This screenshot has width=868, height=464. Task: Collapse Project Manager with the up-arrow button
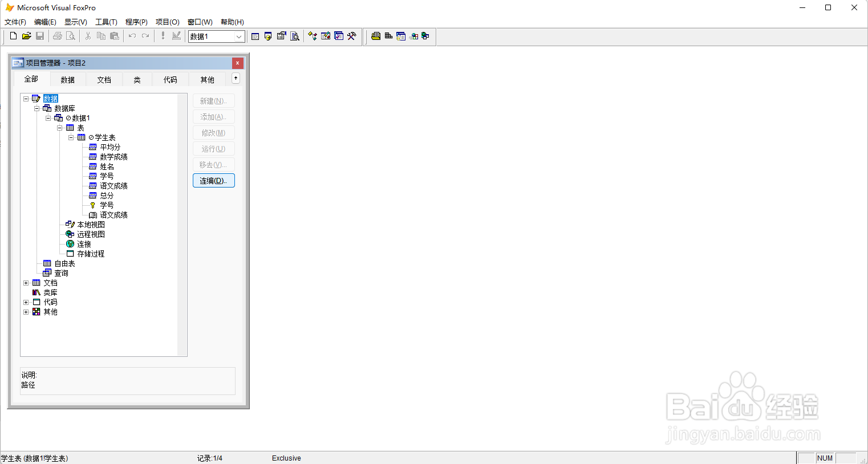(x=236, y=78)
